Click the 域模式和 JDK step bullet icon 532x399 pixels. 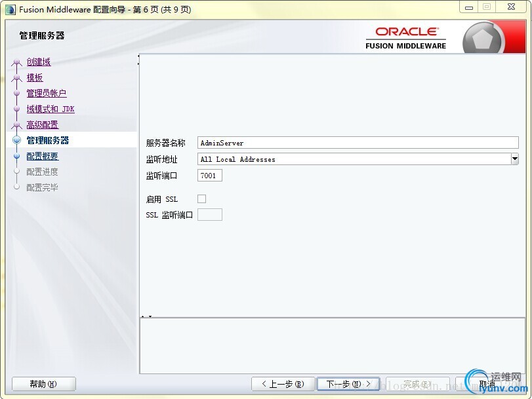pos(16,109)
